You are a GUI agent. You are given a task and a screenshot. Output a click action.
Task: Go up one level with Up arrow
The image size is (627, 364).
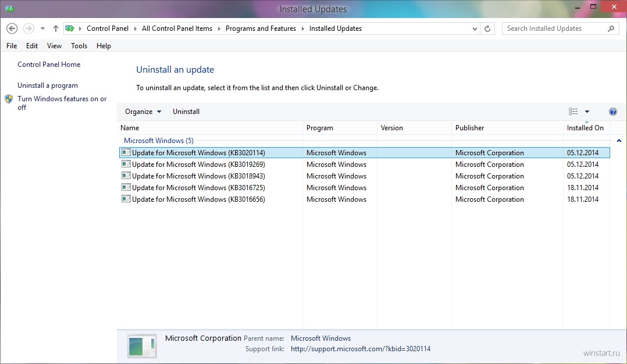[56, 28]
